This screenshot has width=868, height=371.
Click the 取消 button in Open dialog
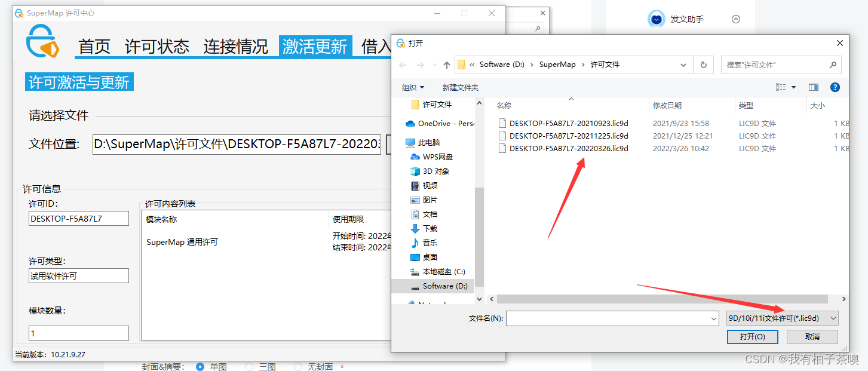click(812, 336)
